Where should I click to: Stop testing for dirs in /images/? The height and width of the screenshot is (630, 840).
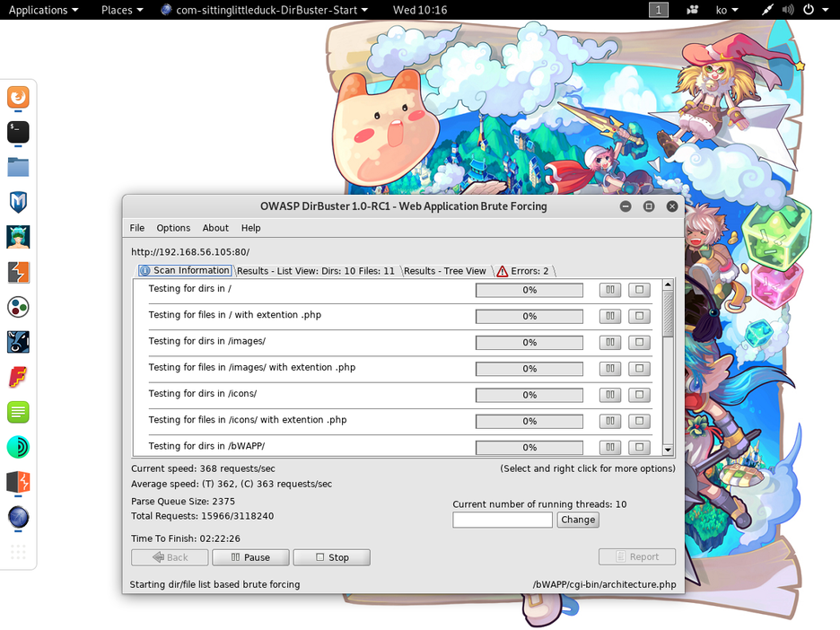click(639, 342)
